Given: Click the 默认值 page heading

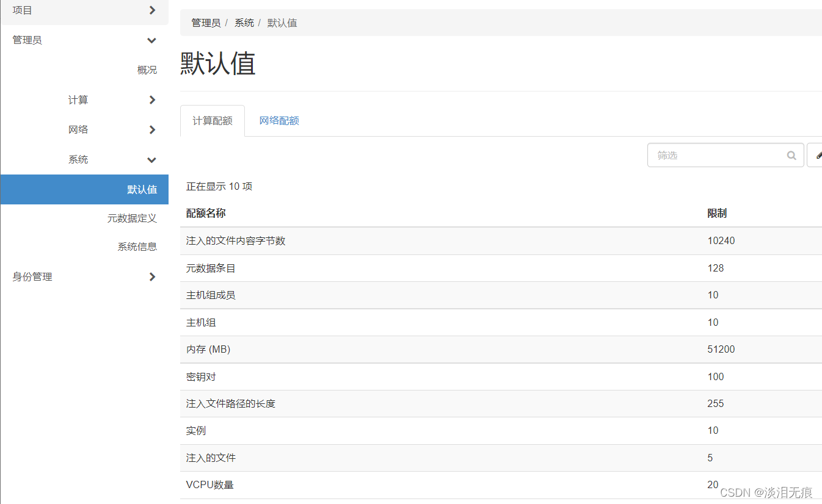Looking at the screenshot, I should tap(218, 63).
